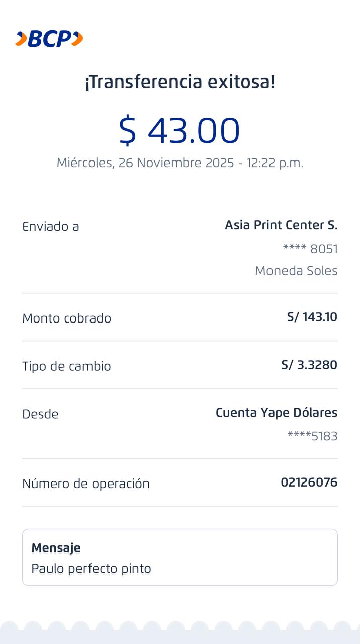The image size is (360, 644).
Task: Click the Monto cobrado label
Action: pyautogui.click(x=66, y=318)
